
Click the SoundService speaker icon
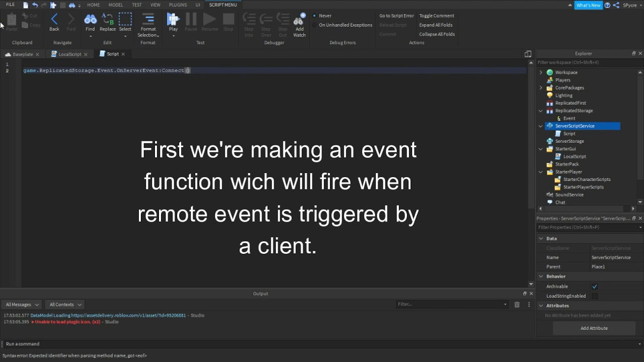pos(550,195)
